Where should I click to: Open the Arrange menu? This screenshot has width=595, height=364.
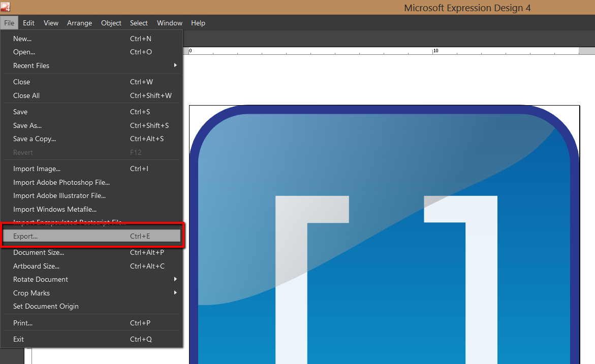(79, 23)
